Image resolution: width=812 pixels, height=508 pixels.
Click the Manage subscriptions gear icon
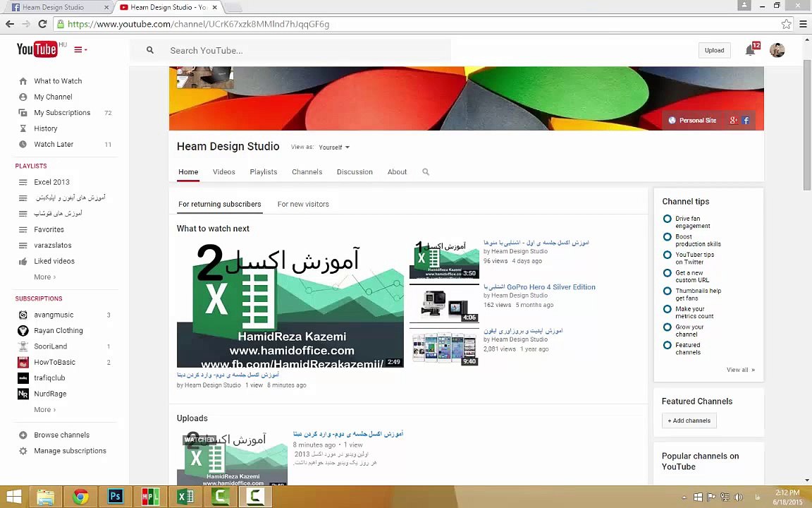point(23,451)
